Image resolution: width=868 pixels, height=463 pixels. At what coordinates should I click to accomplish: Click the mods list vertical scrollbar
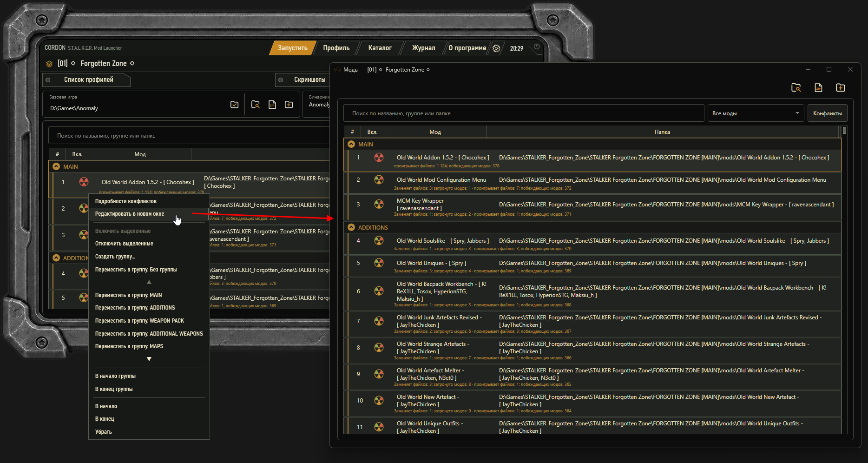tap(844, 279)
